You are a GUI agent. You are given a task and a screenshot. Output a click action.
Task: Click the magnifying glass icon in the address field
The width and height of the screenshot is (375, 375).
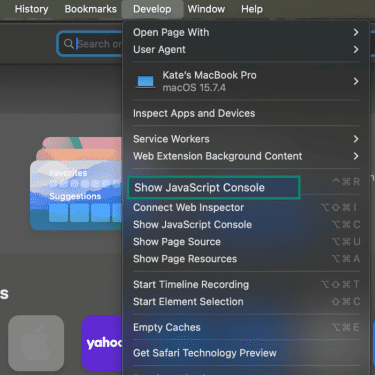pos(68,44)
